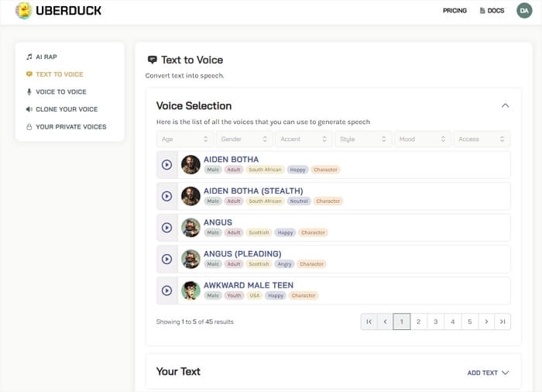Play the Aiden Botha voice preview

pyautogui.click(x=166, y=164)
